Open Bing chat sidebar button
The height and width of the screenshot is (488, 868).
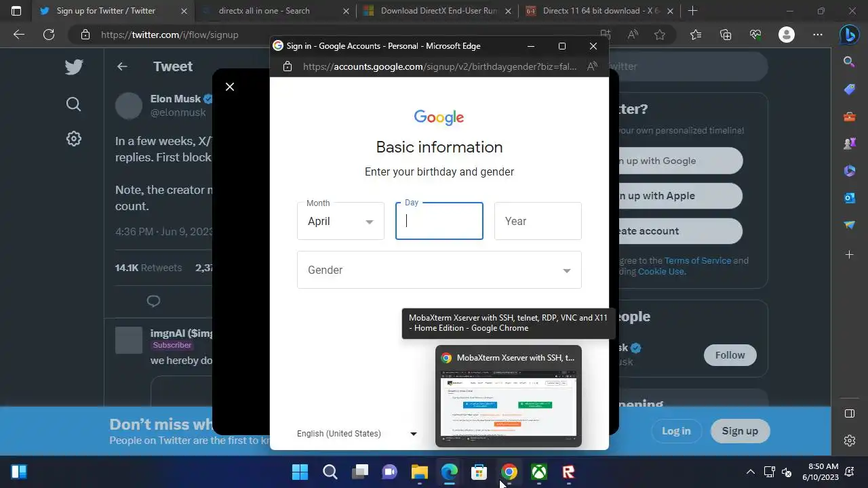coord(849,35)
